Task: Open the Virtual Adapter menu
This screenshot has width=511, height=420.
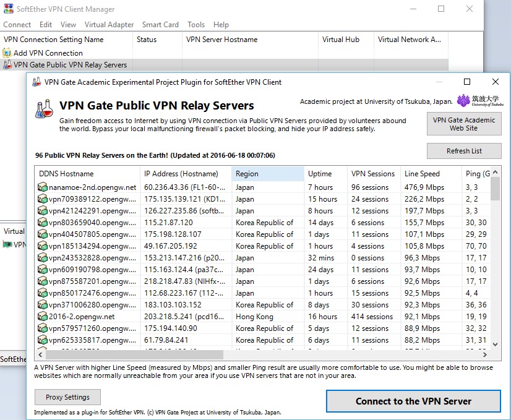Action: pyautogui.click(x=110, y=25)
